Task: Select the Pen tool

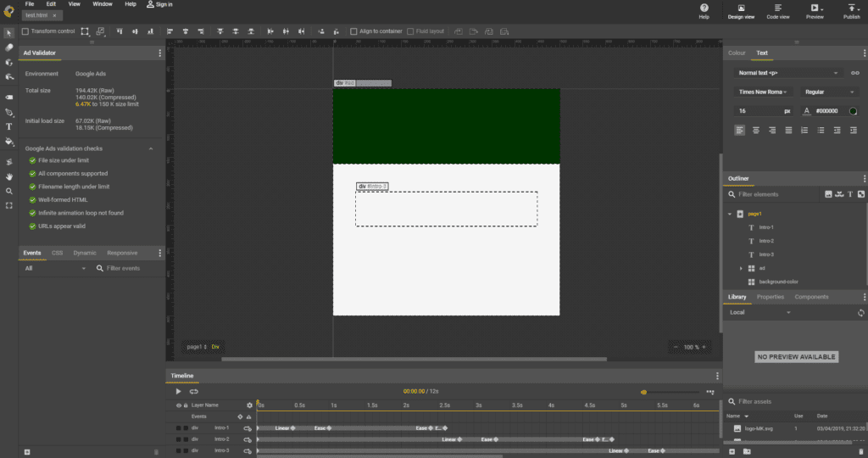Action: (x=8, y=112)
